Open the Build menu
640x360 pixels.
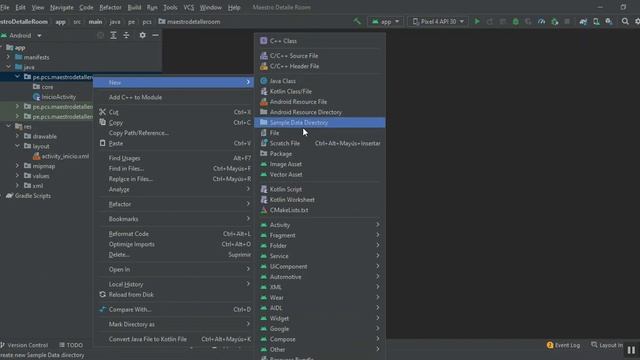point(134,7)
